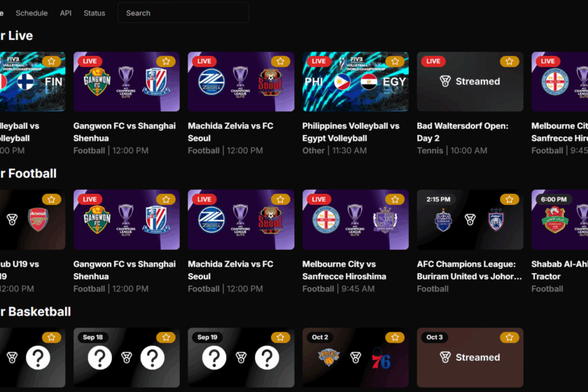The width and height of the screenshot is (588, 392).
Task: Open the Sep 18 basketball thumbnail
Action: (x=127, y=358)
